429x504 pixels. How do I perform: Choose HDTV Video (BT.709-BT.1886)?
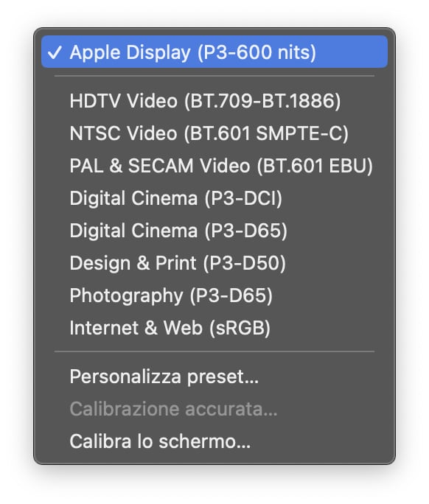tap(214, 101)
